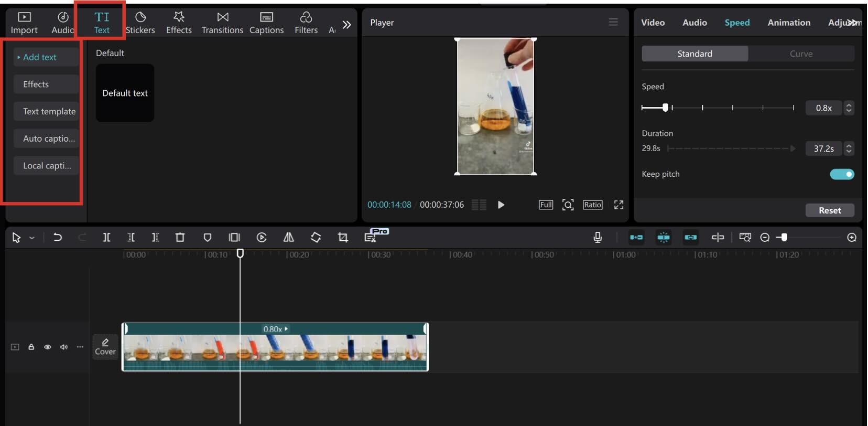The height and width of the screenshot is (426, 868).
Task: Zoom out the timeline
Action: click(765, 238)
